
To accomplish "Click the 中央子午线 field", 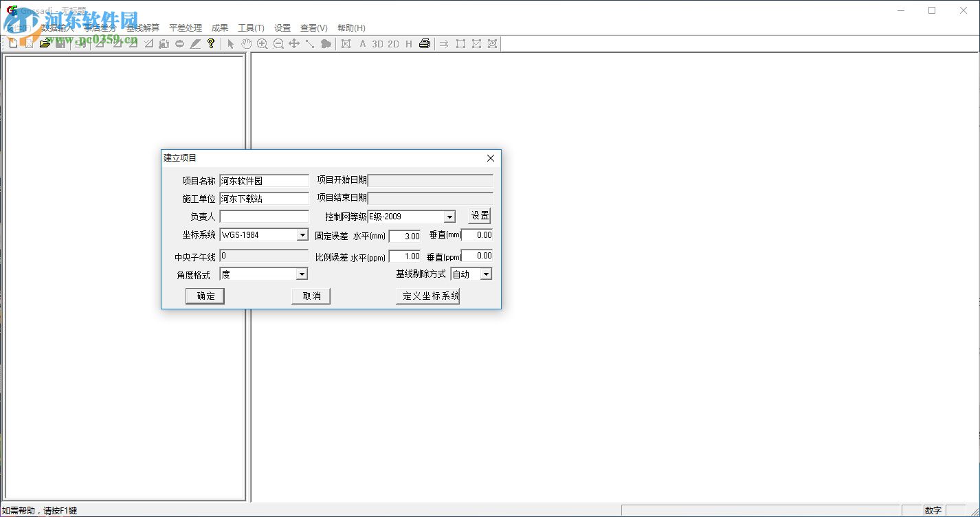I will coord(264,256).
